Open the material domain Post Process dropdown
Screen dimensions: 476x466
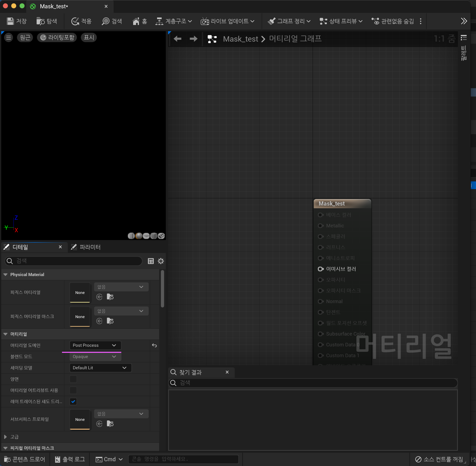95,345
